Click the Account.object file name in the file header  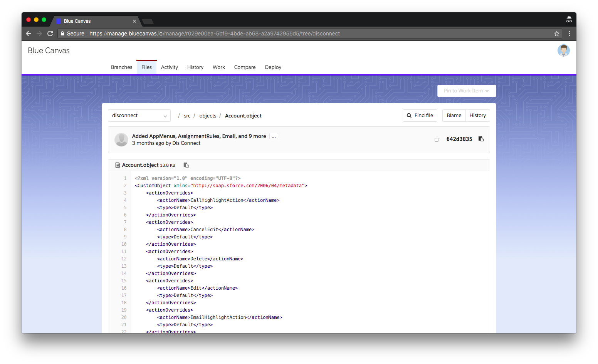pyautogui.click(x=140, y=165)
